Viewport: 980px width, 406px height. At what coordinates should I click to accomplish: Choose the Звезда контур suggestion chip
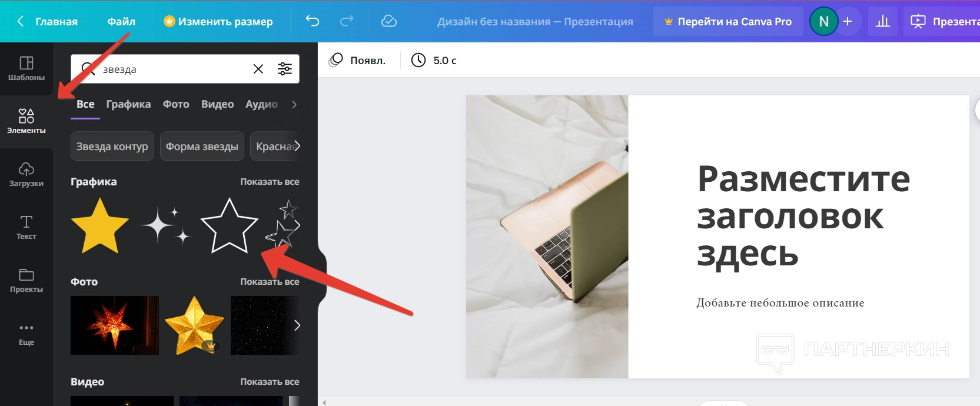point(112,146)
